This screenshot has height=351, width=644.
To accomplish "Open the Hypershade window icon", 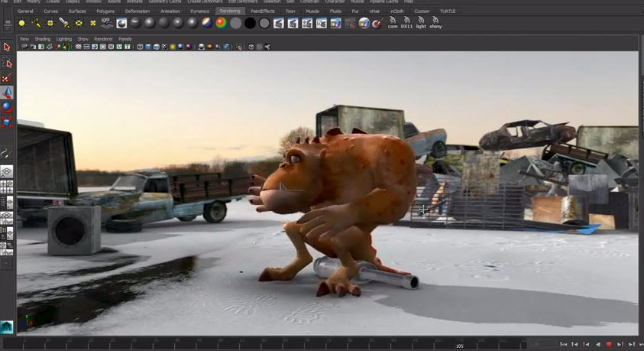I will tap(121, 24).
